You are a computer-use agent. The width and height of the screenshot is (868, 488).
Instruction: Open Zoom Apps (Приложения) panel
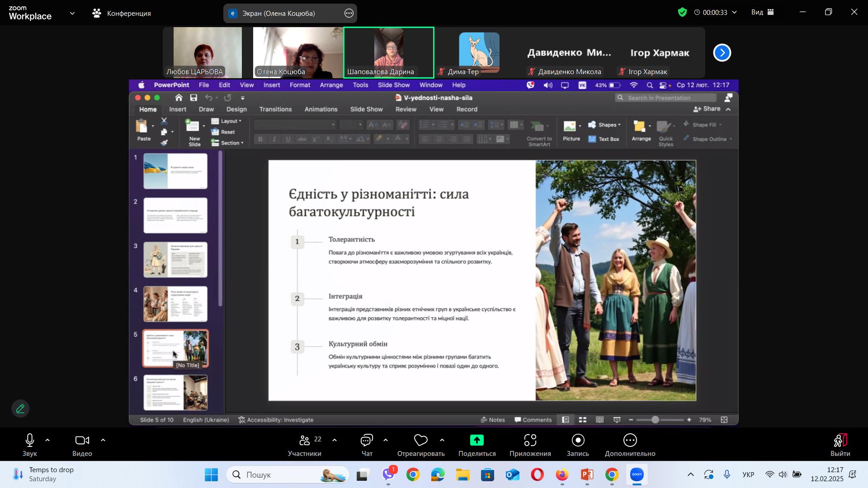pos(530,441)
